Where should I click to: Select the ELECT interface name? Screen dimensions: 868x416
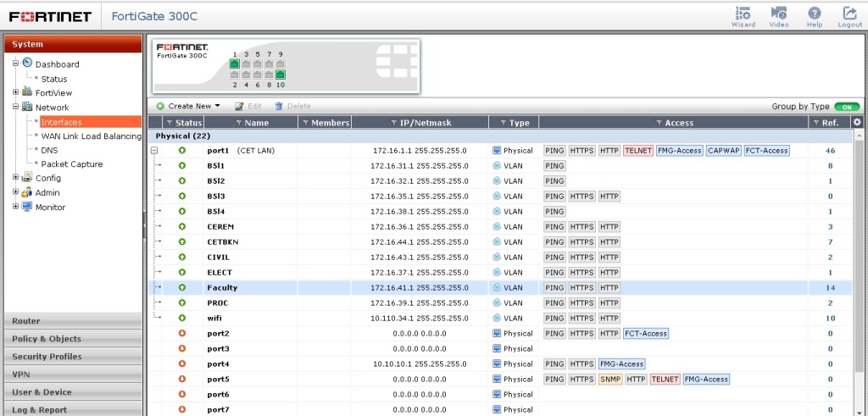click(x=220, y=273)
